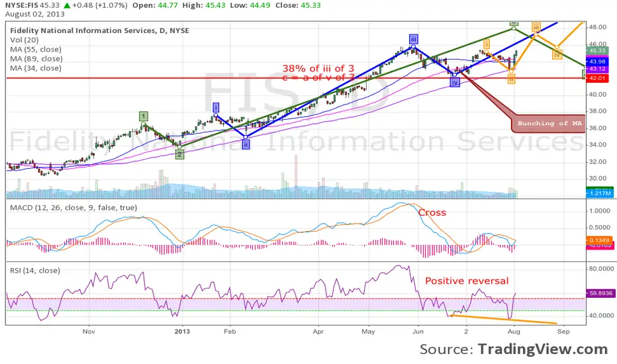Click the 32.00 price axis label
This screenshot has height=364, width=617.
[598, 161]
